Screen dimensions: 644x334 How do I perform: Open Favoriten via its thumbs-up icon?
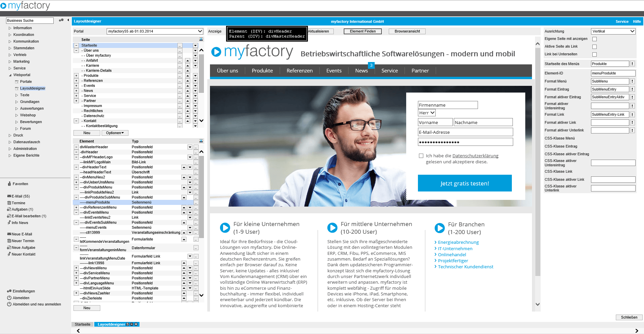[x=9, y=184]
